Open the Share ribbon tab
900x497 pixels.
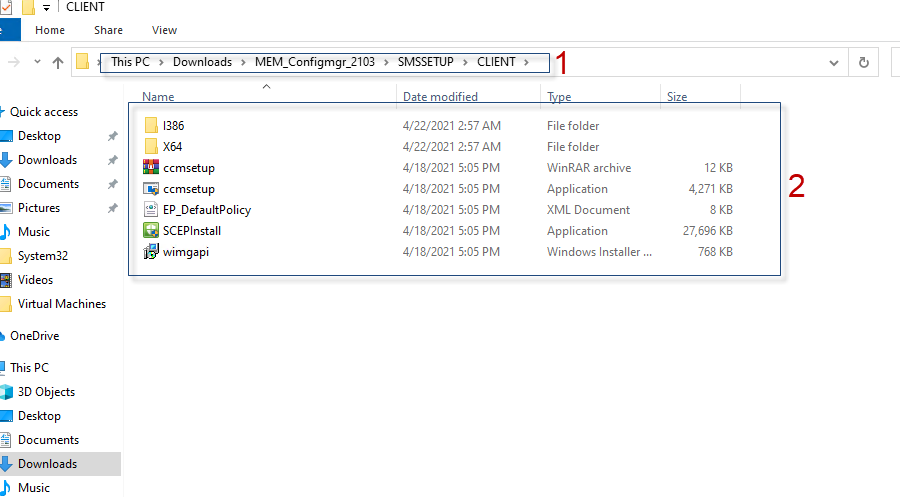click(108, 30)
